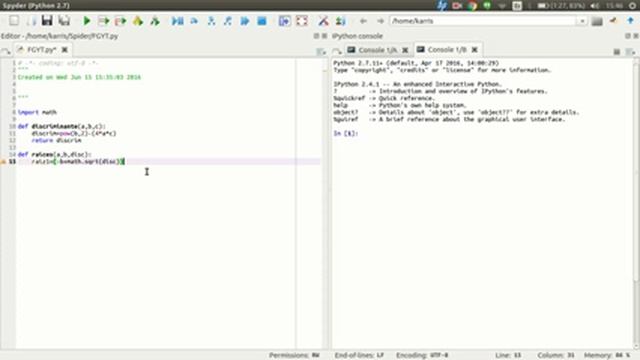Click 'Encoding: UTF-8' status entry
Image resolution: width=640 pixels, height=360 pixels.
(x=422, y=355)
